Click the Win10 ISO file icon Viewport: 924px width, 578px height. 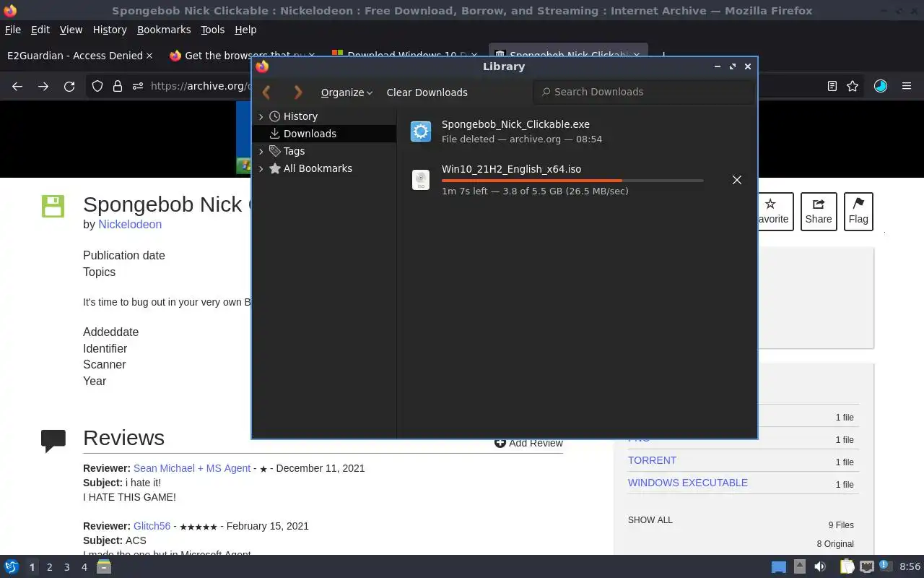coord(421,180)
